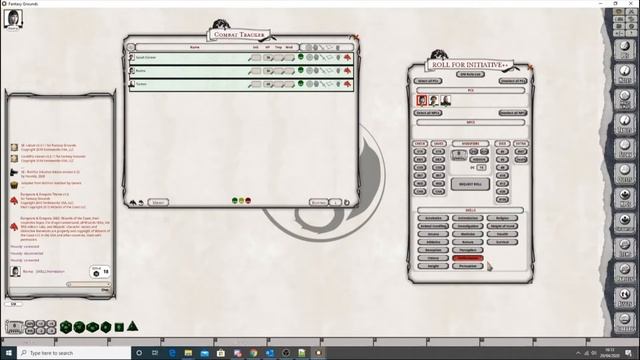The height and width of the screenshot is (360, 640).
Task: Open the Windows Start menu
Action: (x=9, y=353)
